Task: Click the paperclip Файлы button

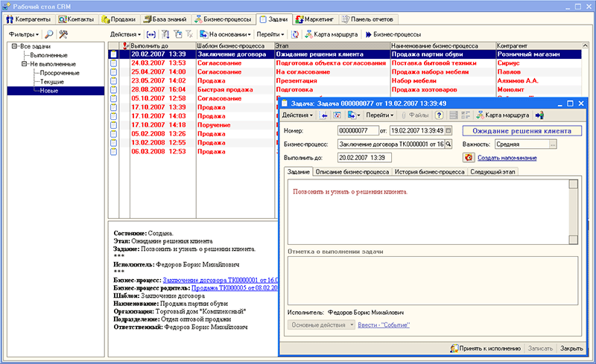Action: pyautogui.click(x=415, y=115)
